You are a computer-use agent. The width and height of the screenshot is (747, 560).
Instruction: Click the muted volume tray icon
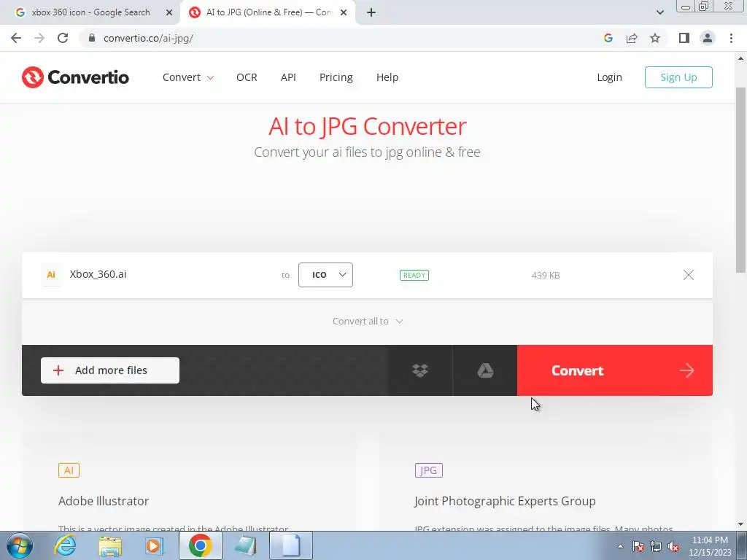coord(673,546)
